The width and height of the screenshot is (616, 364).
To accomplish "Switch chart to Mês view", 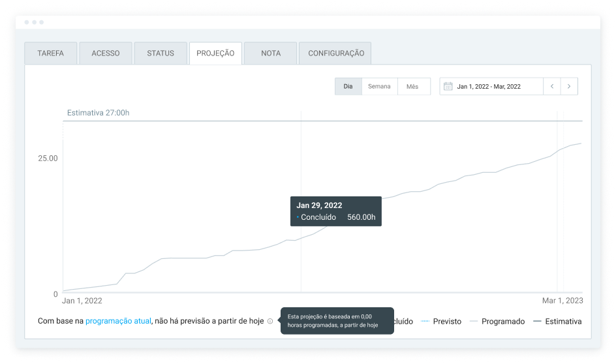I will [412, 87].
